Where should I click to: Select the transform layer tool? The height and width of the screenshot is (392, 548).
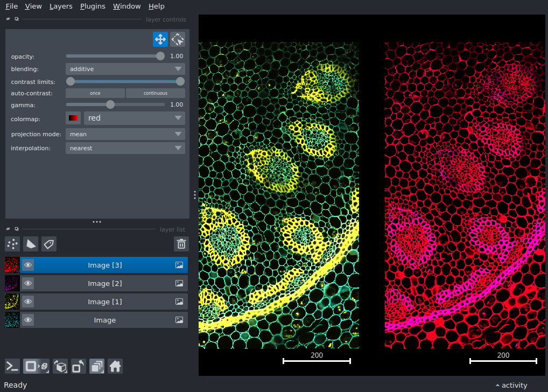tap(178, 39)
